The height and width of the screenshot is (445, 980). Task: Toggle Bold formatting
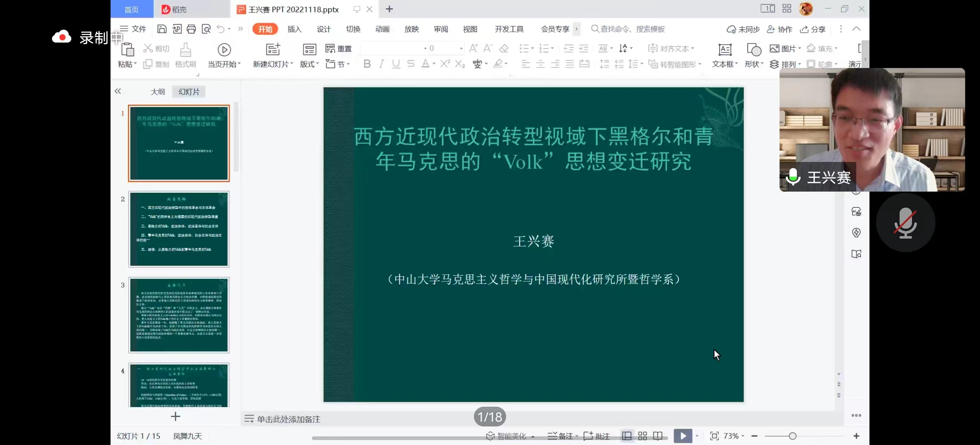[x=367, y=64]
